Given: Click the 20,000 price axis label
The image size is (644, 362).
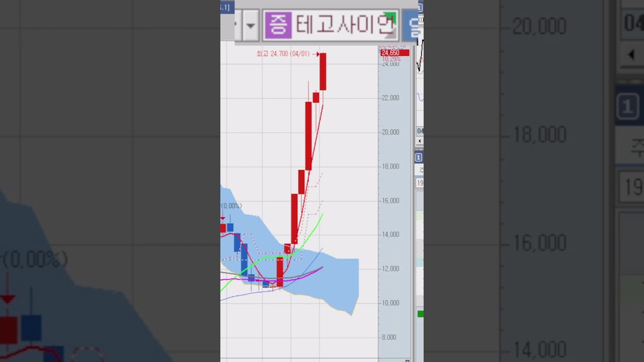Looking at the screenshot, I should point(390,132).
